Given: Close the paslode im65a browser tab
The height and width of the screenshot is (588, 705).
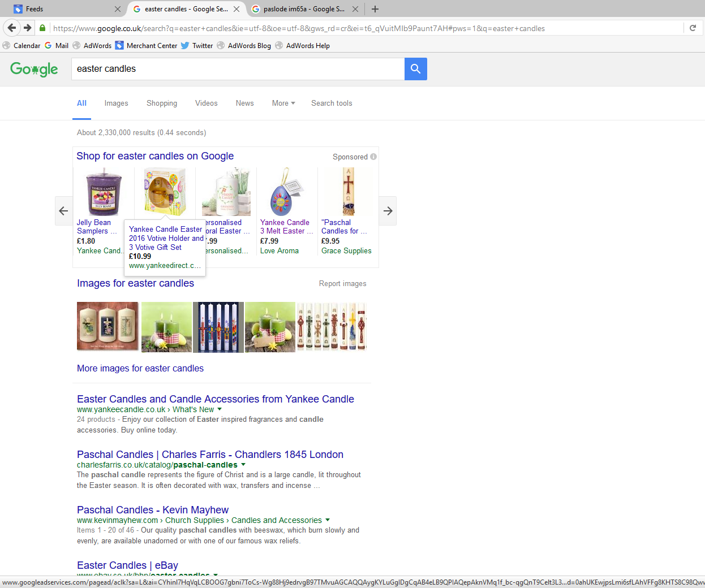Looking at the screenshot, I should click(x=355, y=9).
